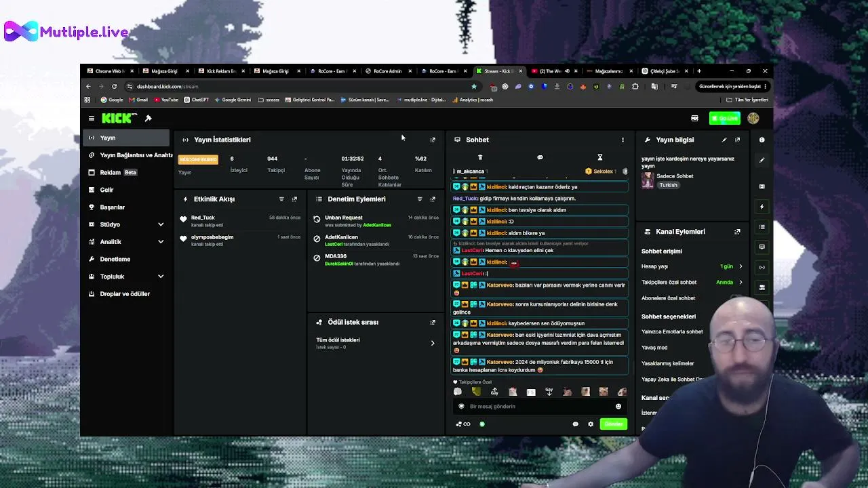The image size is (868, 488).
Task: Open Reklam Beta in the sidebar
Action: 127,172
